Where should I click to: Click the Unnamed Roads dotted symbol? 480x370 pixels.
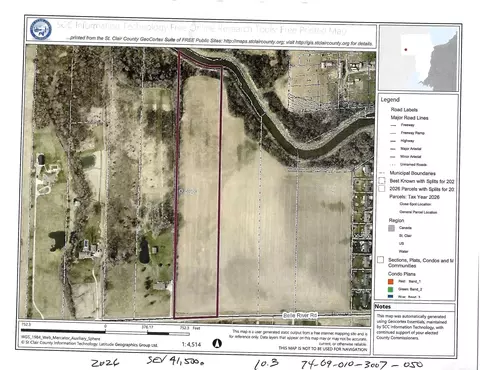coord(393,165)
